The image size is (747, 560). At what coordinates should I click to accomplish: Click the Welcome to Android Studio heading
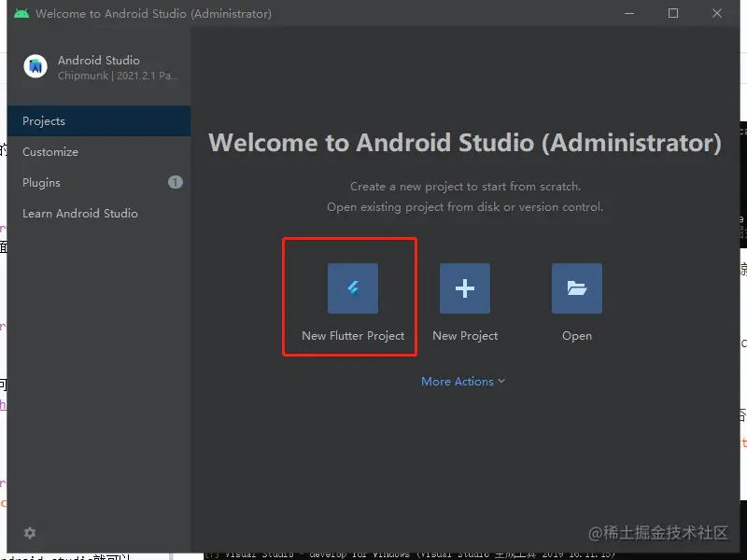(465, 143)
